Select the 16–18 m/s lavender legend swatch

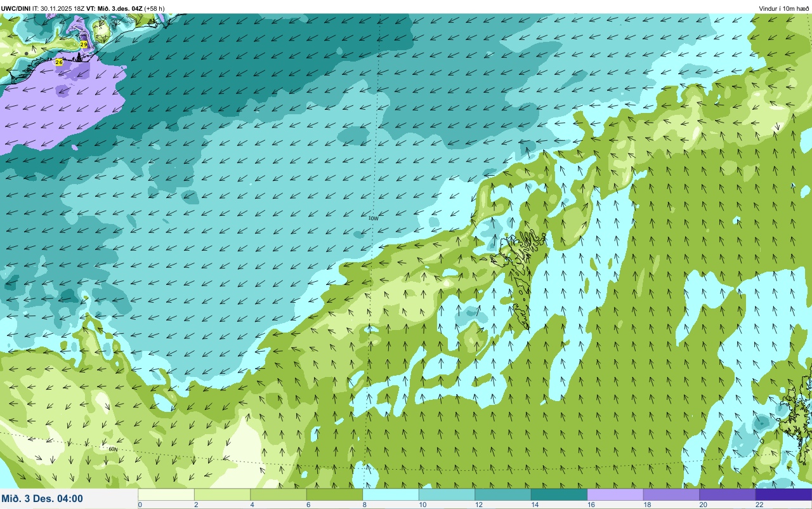tap(615, 494)
